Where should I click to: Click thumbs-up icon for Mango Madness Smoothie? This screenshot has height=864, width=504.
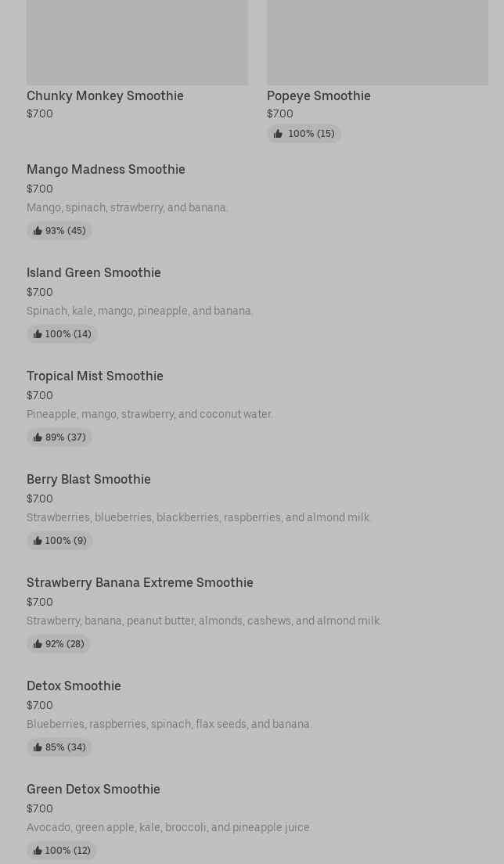(38, 231)
